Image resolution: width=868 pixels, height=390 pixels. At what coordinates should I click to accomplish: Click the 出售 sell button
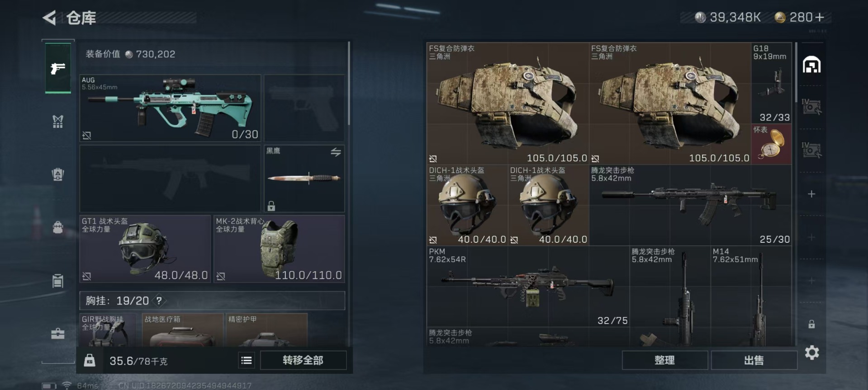754,360
